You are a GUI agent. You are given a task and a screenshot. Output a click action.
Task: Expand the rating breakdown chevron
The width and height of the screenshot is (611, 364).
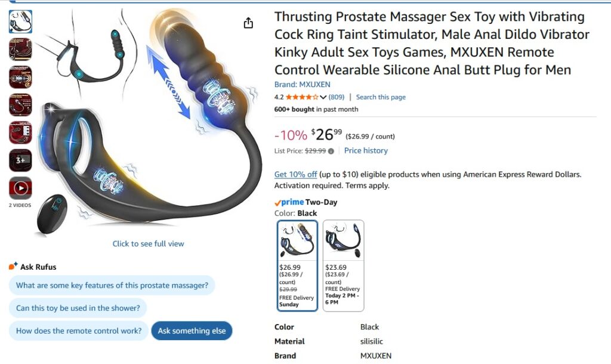tap(323, 97)
